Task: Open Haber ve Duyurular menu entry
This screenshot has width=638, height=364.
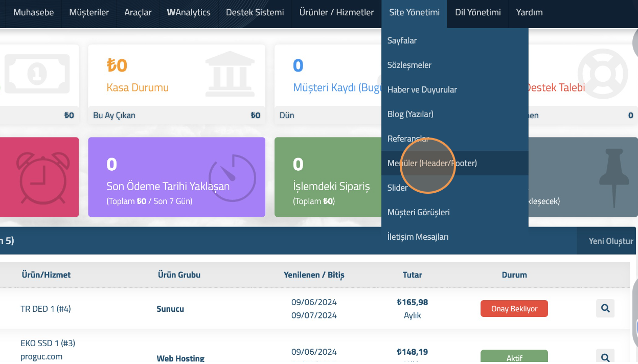Action: (x=422, y=89)
